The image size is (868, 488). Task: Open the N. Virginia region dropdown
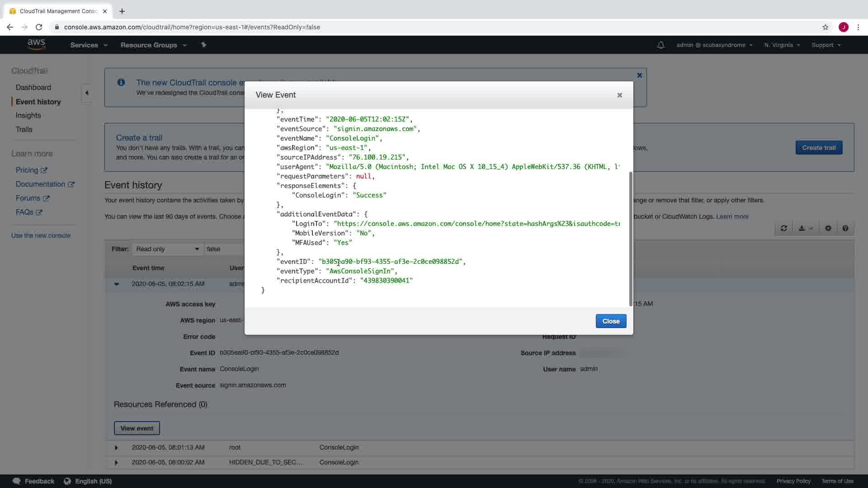coord(782,45)
